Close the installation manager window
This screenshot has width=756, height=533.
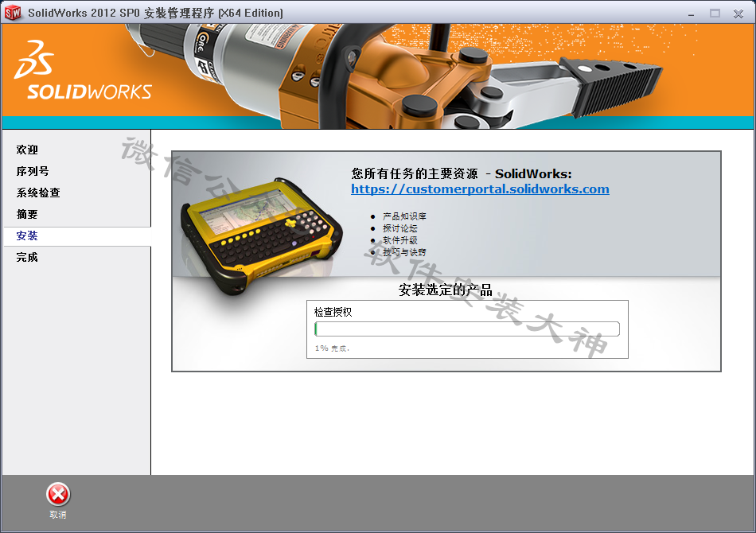coord(738,14)
